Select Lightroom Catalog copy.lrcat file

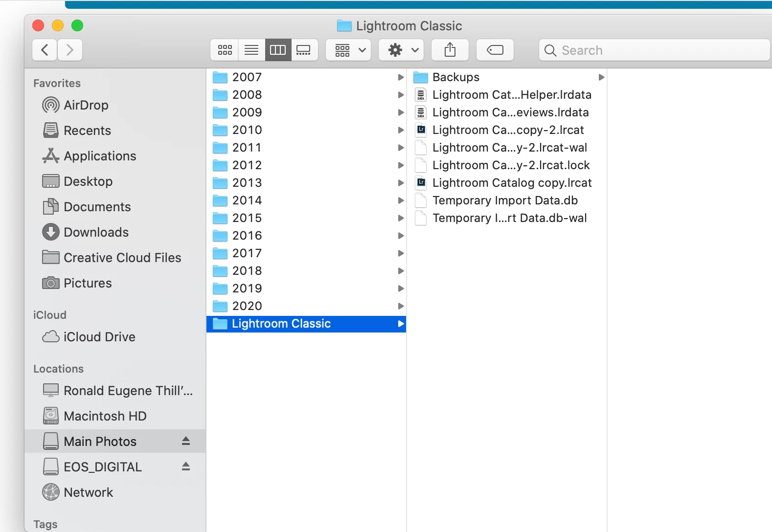tap(507, 183)
